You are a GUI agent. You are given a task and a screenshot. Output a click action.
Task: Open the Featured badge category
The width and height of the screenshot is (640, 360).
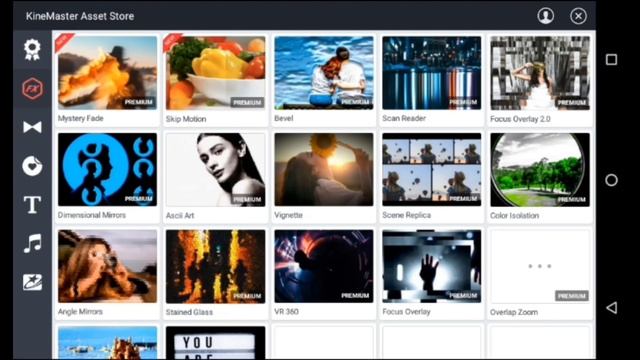[32, 50]
